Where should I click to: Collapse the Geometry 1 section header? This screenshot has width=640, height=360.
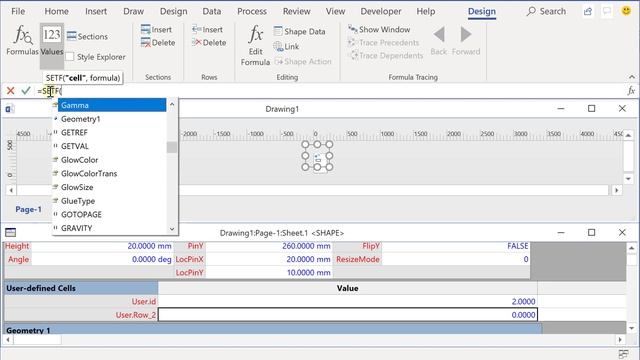(273, 330)
